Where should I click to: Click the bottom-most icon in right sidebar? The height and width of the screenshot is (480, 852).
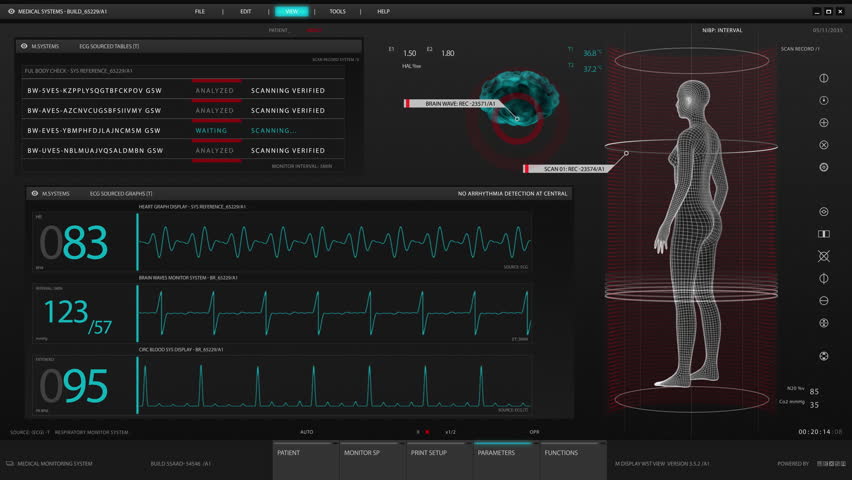[x=824, y=356]
